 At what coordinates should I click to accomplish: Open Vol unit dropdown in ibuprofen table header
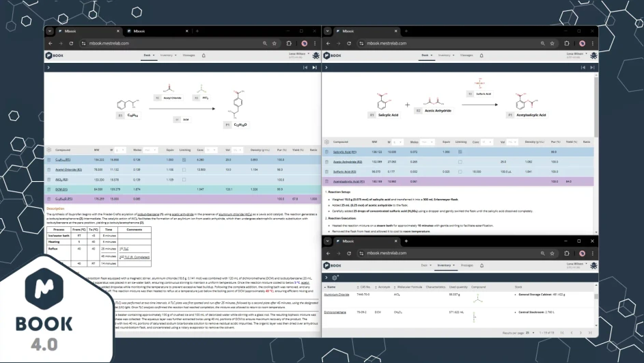tap(238, 150)
